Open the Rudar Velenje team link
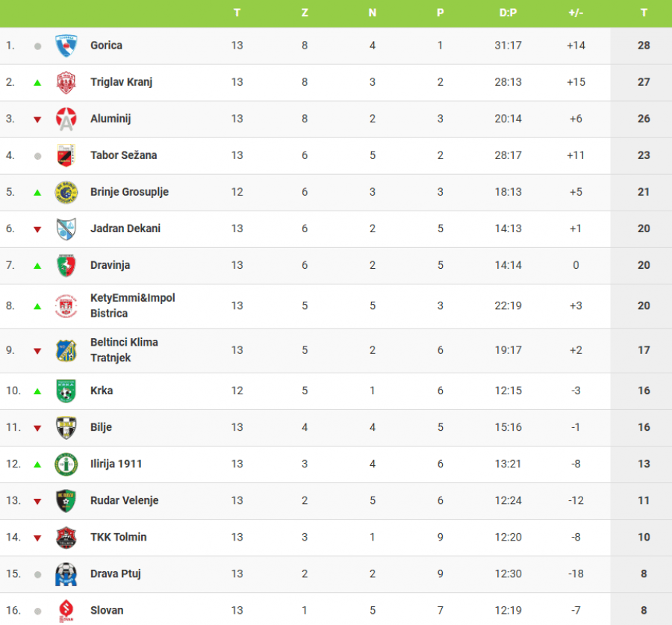Screen dimensions: 672x625 (124, 500)
